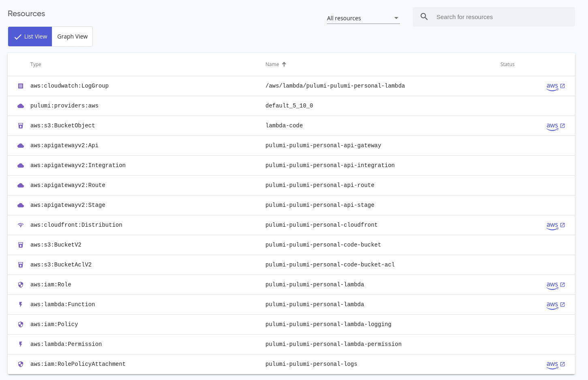Image resolution: width=588 pixels, height=380 pixels.
Task: Select the aws:s3:BucketV2 type text
Action: tap(56, 245)
